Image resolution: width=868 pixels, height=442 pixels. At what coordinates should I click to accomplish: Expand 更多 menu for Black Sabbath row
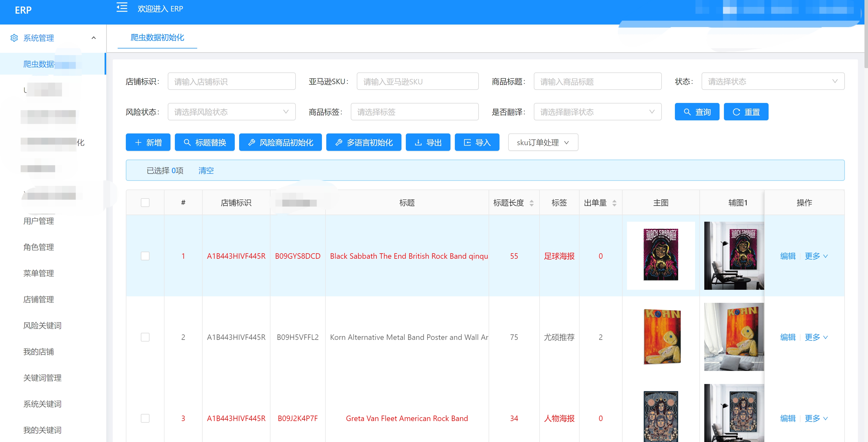click(x=816, y=256)
